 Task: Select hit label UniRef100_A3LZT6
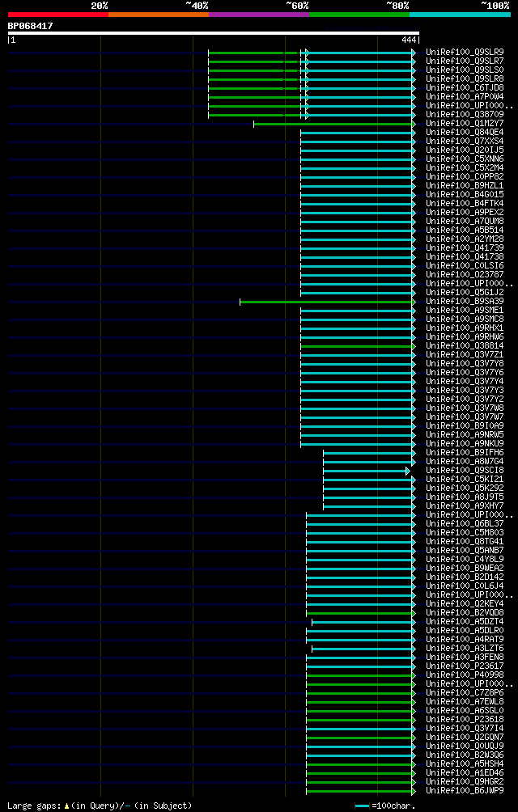pos(465,648)
